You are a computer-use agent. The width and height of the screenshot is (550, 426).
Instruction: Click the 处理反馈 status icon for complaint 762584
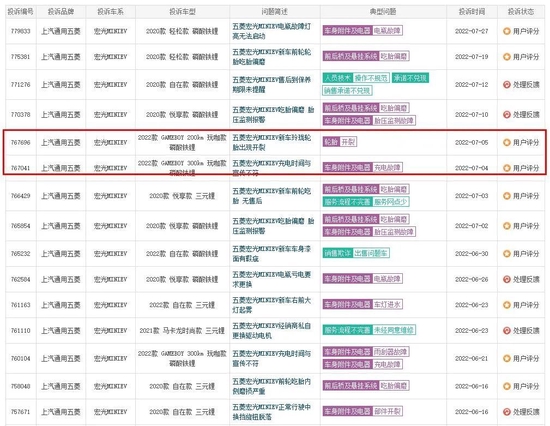[507, 279]
